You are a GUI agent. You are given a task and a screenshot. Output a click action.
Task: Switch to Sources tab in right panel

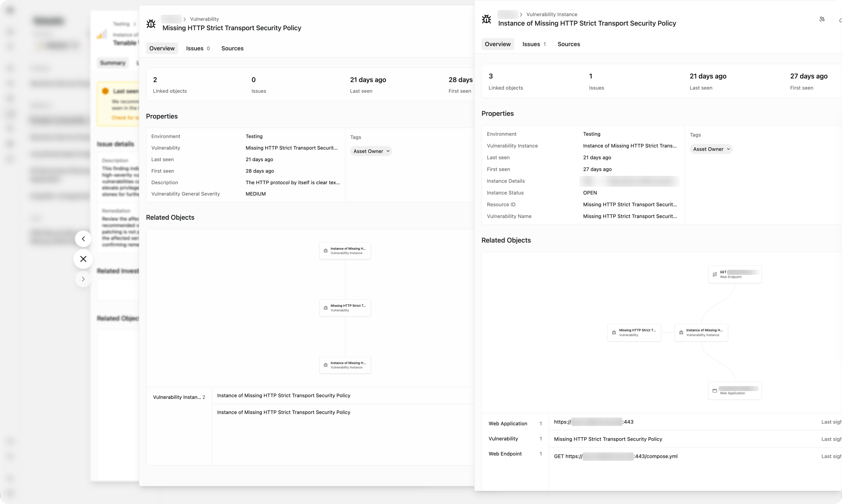click(568, 44)
